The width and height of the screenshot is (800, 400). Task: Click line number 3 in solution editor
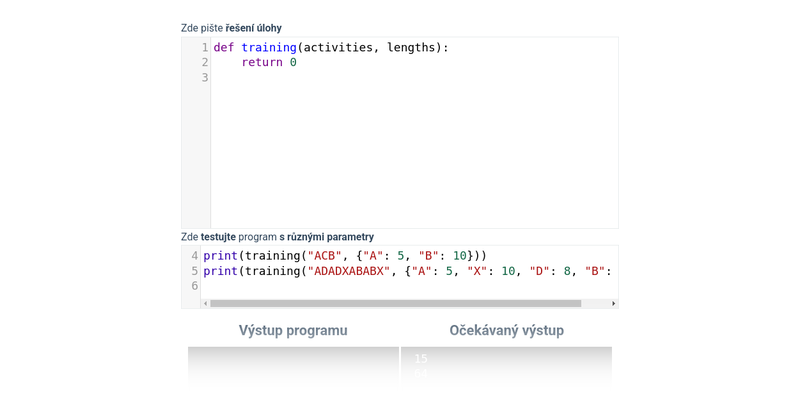[204, 77]
